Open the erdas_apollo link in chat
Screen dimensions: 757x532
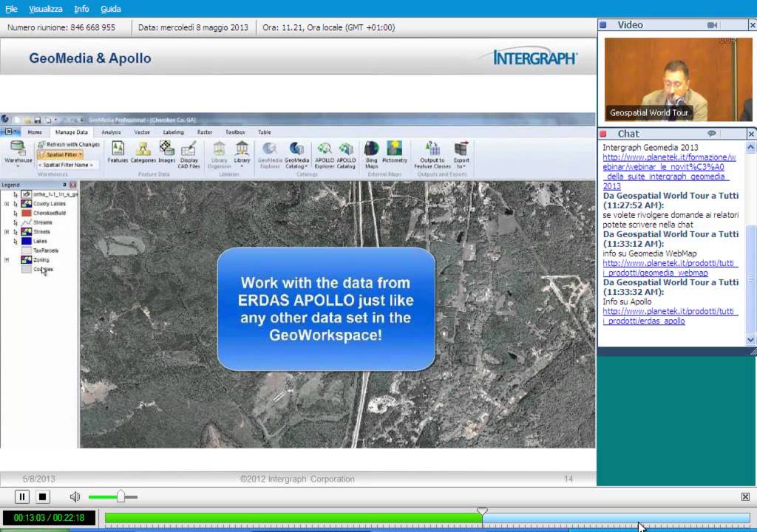pyautogui.click(x=670, y=316)
